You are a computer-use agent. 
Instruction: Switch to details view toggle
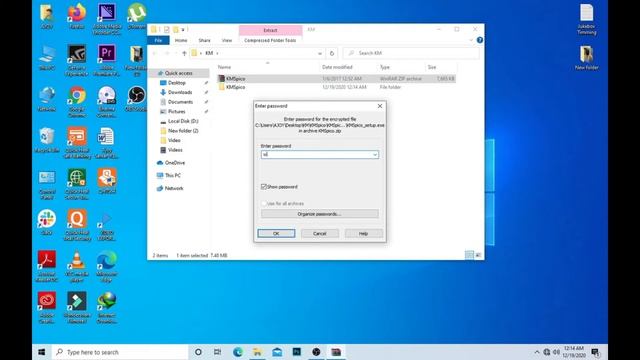pyautogui.click(x=469, y=255)
